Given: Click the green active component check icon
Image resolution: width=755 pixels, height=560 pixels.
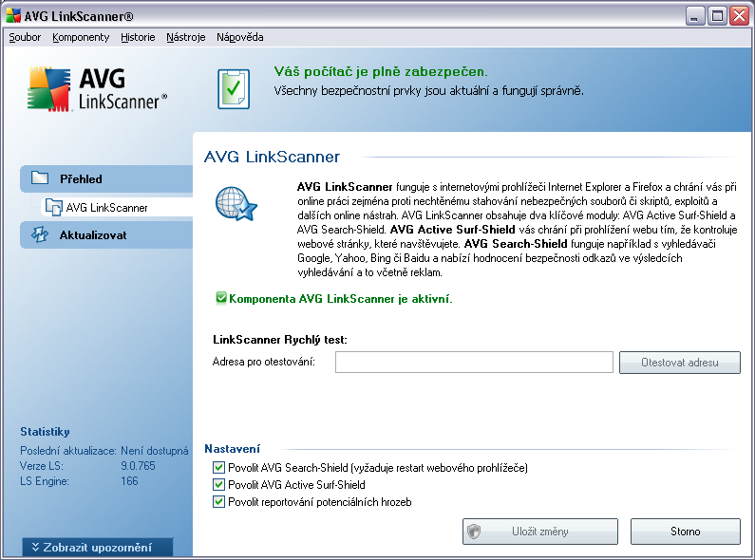Looking at the screenshot, I should 221,298.
